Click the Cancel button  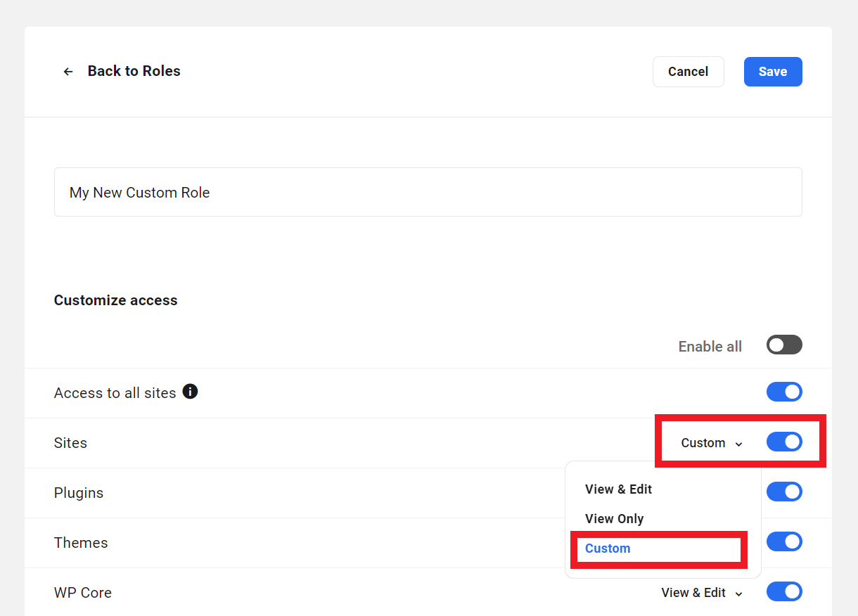coord(688,72)
